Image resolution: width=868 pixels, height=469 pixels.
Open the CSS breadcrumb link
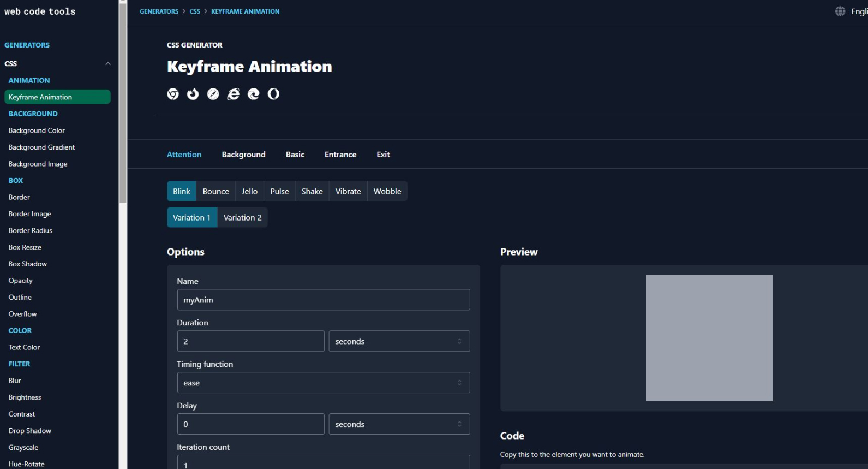click(195, 11)
